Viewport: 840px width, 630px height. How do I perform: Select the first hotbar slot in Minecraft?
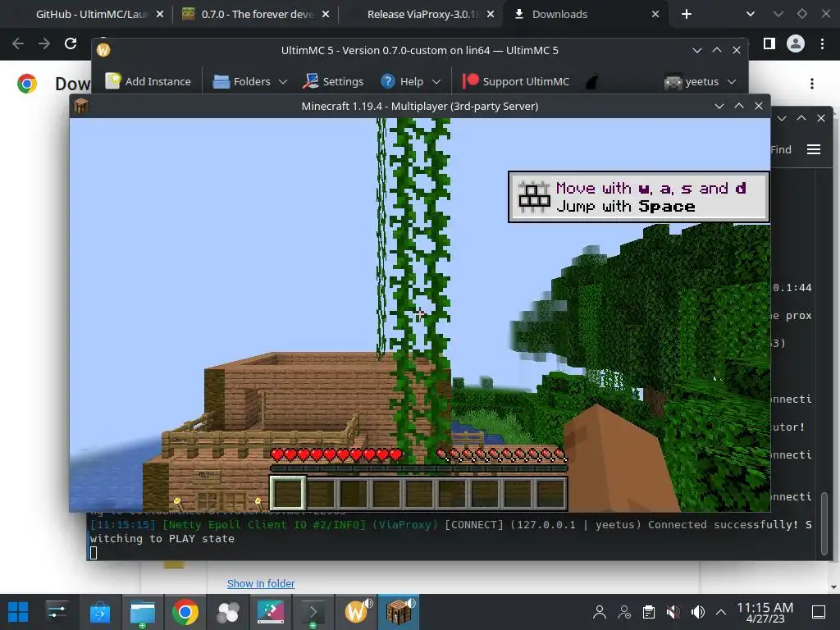coord(288,493)
